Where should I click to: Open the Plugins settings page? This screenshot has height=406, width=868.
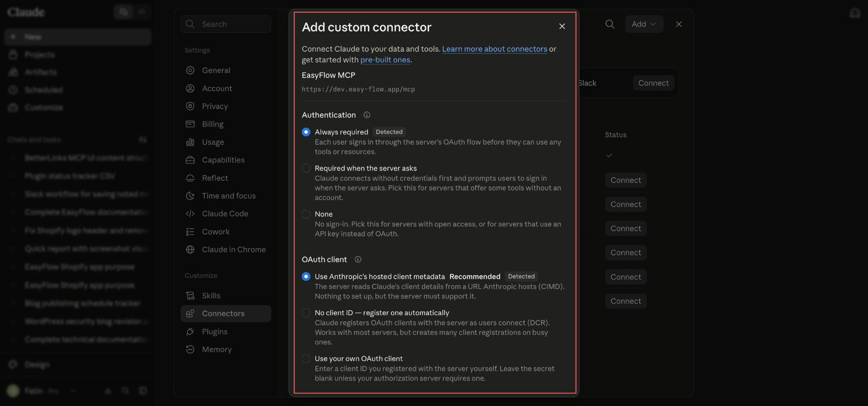[226, 331]
